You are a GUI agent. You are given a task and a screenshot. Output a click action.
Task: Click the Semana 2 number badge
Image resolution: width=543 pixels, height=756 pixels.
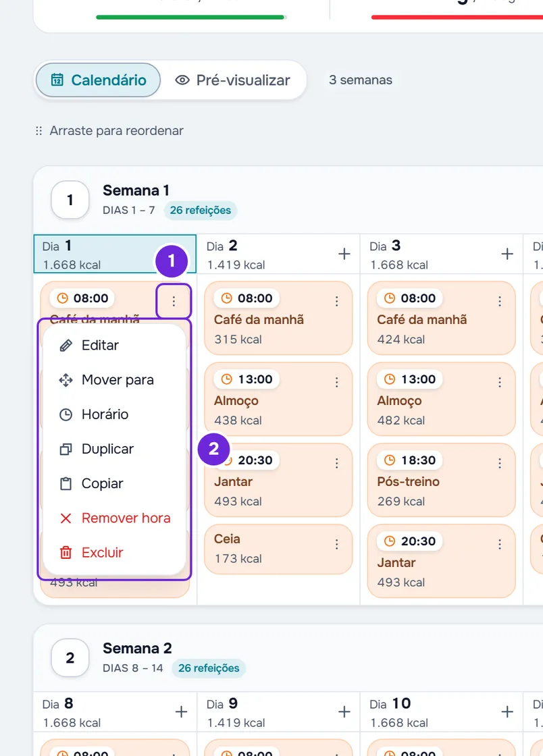(x=70, y=657)
